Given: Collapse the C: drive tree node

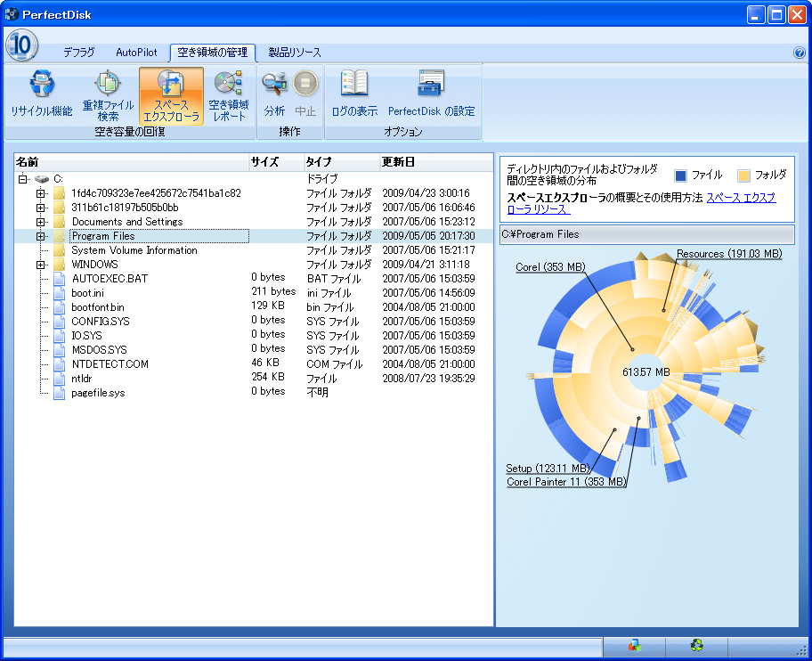Looking at the screenshot, I should [x=22, y=179].
